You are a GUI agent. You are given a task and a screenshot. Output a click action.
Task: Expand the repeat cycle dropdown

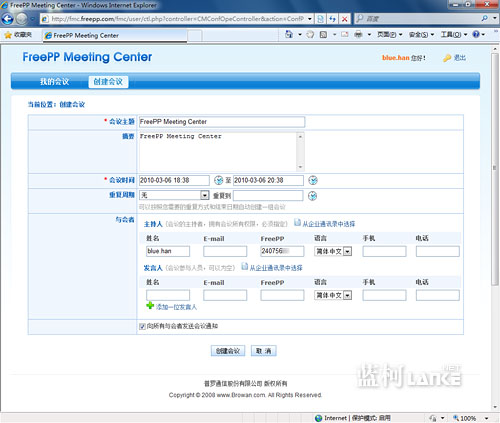click(205, 195)
